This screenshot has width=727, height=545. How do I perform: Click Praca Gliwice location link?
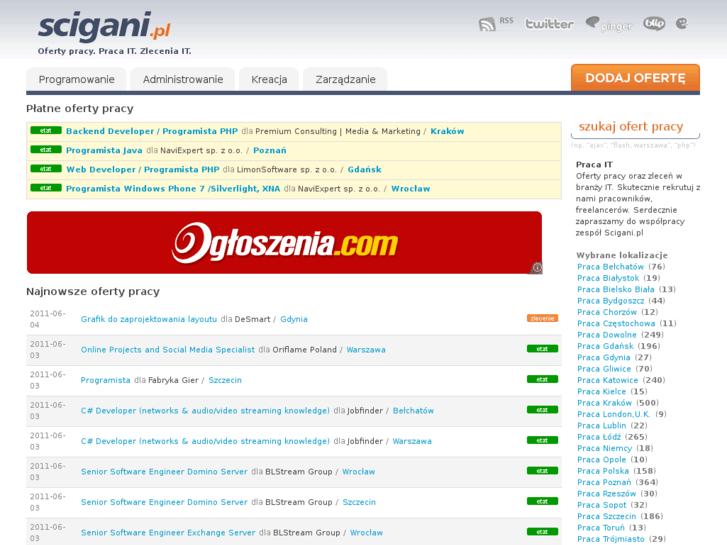coord(604,369)
